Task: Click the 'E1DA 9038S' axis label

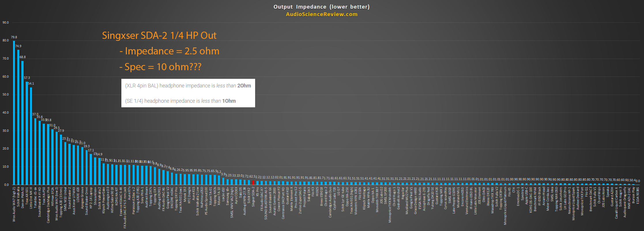Action: (x=638, y=195)
